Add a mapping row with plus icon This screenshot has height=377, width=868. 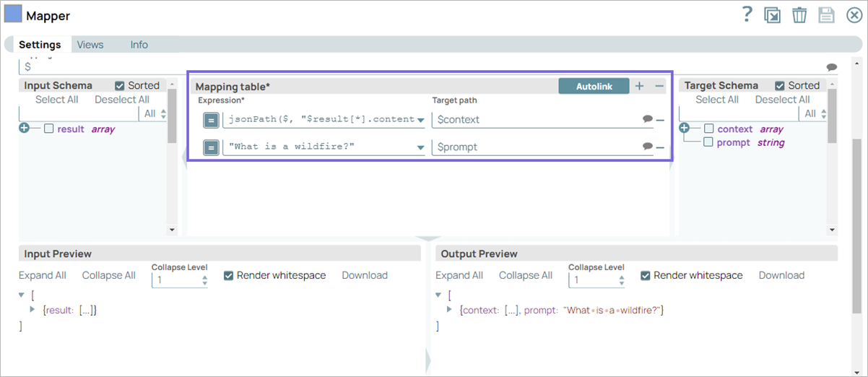[639, 86]
